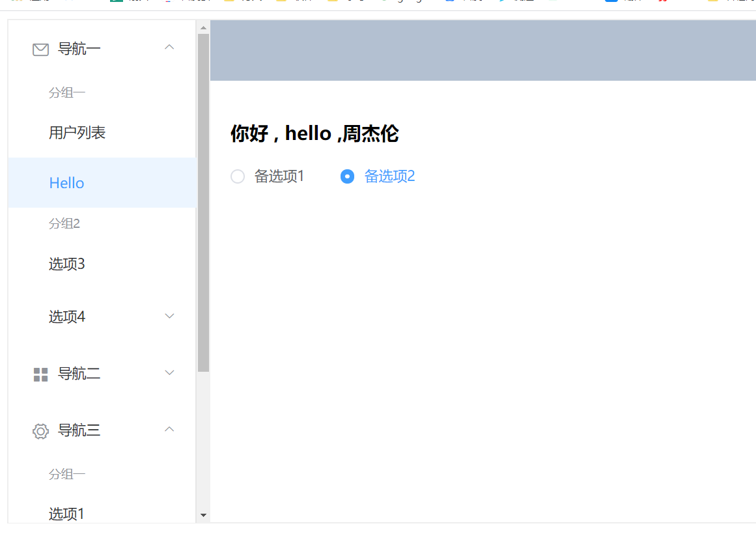The height and width of the screenshot is (543, 756).
Task: Select the Hello menu item
Action: pyautogui.click(x=102, y=183)
